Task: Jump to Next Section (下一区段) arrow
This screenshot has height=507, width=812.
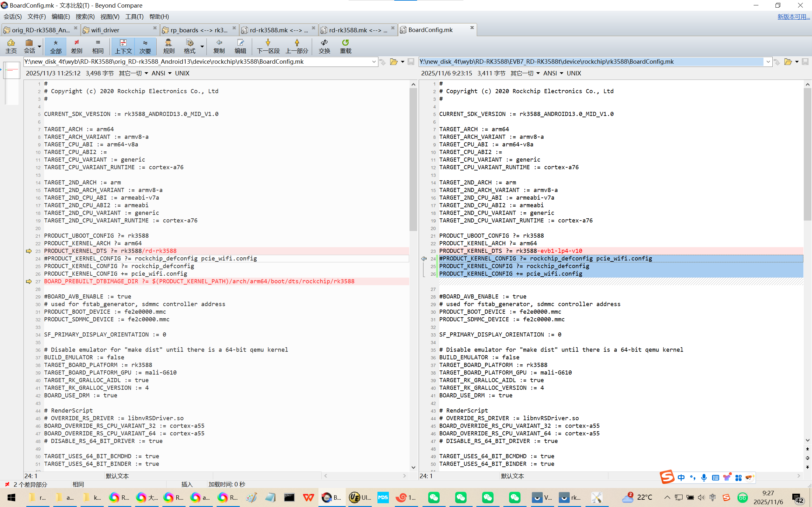Action: [268, 46]
